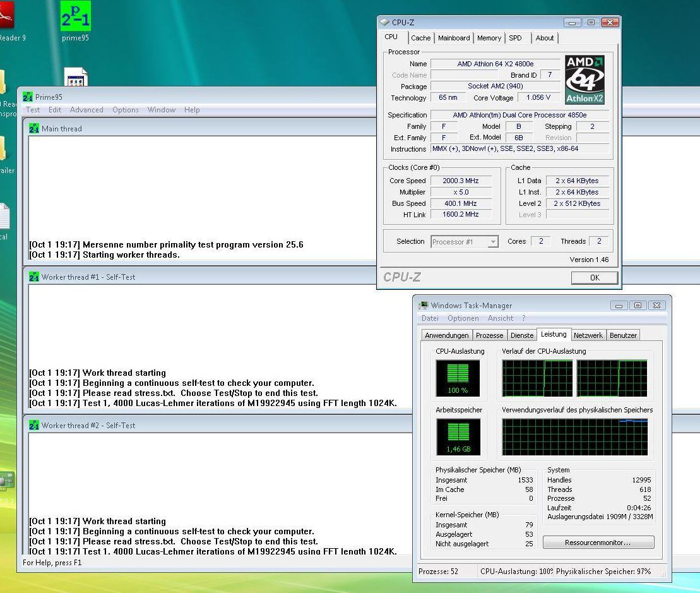The height and width of the screenshot is (593, 700).
Task: Click Worker thread #1 window icon
Action: pos(34,277)
